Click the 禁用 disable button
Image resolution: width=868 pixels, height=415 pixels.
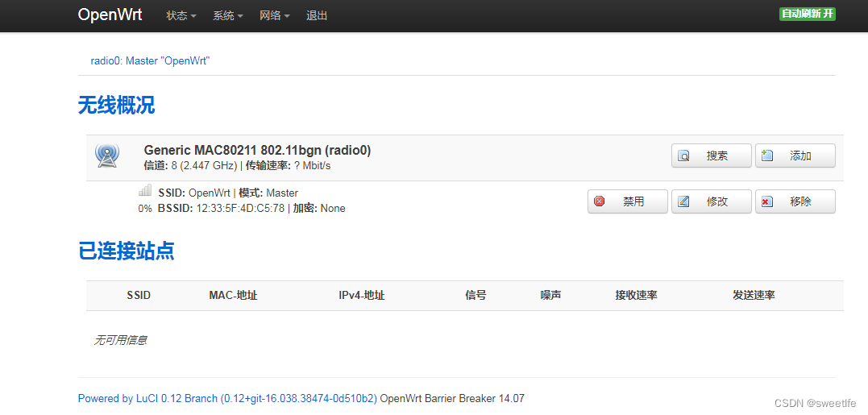tap(628, 201)
